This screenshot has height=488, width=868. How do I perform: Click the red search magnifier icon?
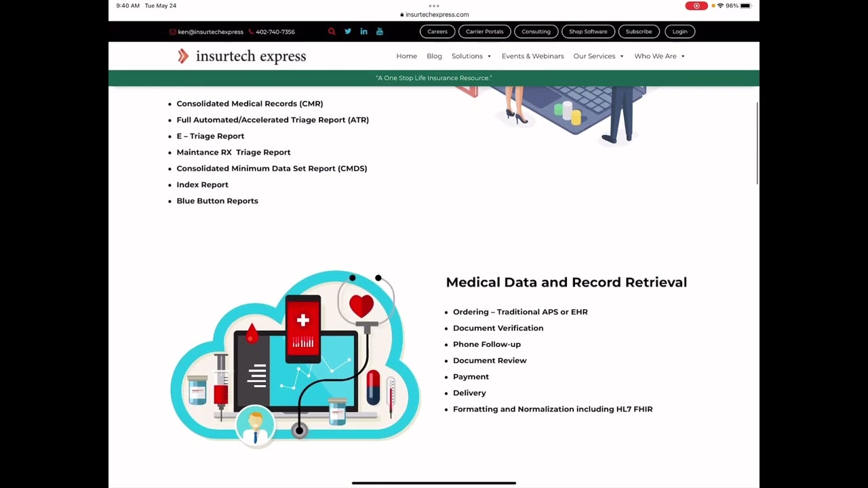coord(332,31)
